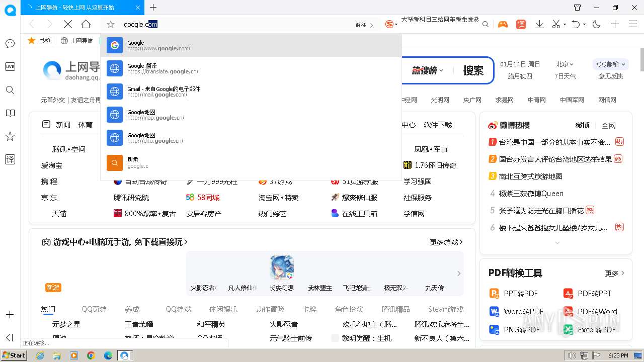644x362 pixels.
Task: Click the 长安幻想 game thumbnail
Action: click(x=281, y=267)
